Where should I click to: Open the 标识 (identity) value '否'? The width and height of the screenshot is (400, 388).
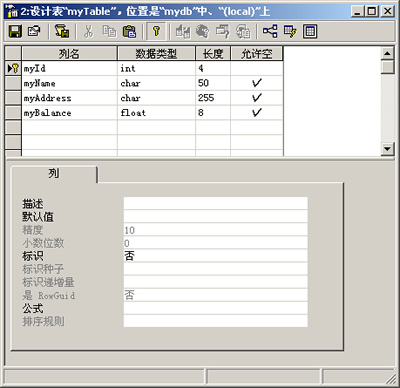(216, 256)
